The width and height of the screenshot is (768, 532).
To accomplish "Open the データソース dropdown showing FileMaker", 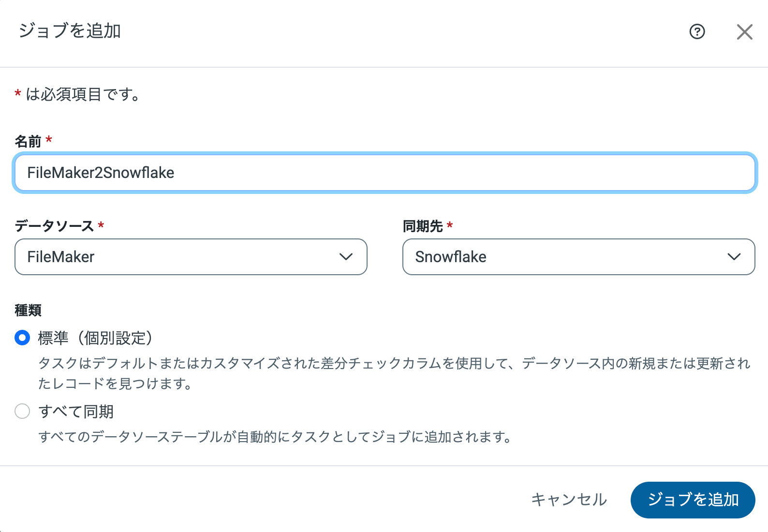I will tap(184, 257).
